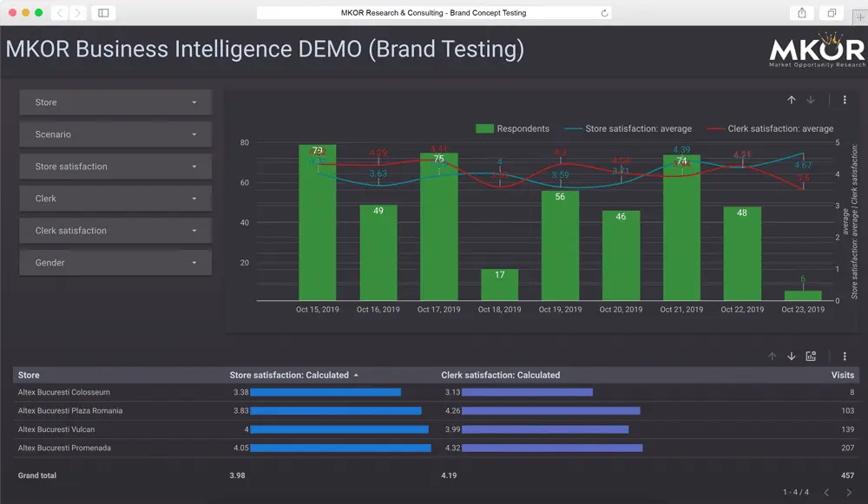Toggle the Safari sidebar button
868x504 pixels.
pos(103,13)
